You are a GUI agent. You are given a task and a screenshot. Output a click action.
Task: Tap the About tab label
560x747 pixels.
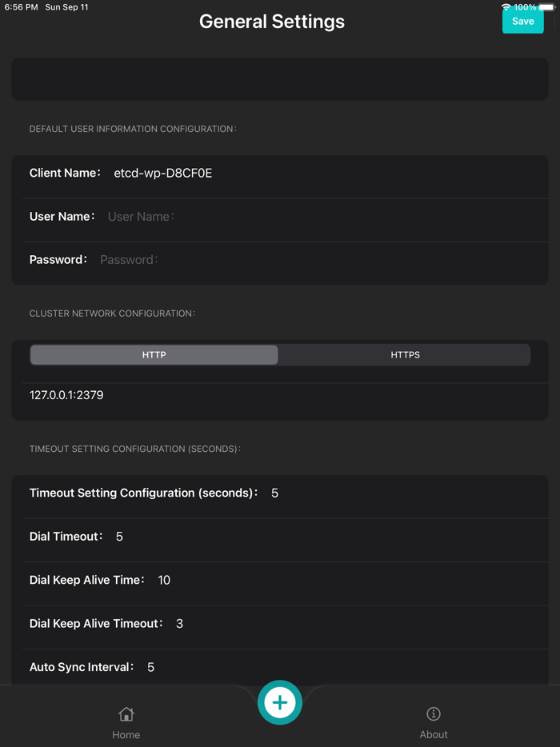pyautogui.click(x=434, y=734)
